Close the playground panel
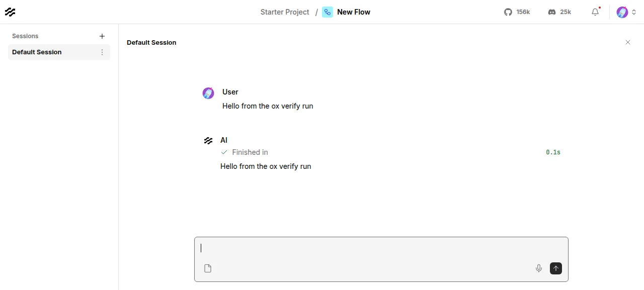644x290 pixels. point(628,42)
